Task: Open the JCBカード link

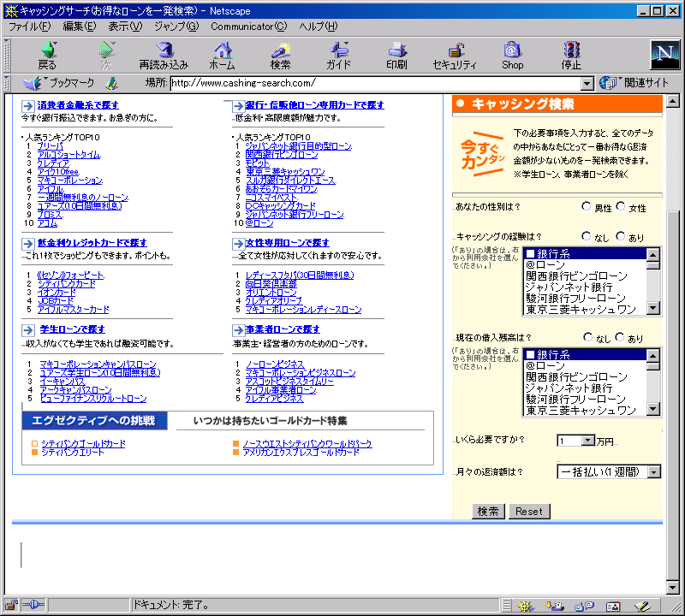Action: tap(56, 301)
